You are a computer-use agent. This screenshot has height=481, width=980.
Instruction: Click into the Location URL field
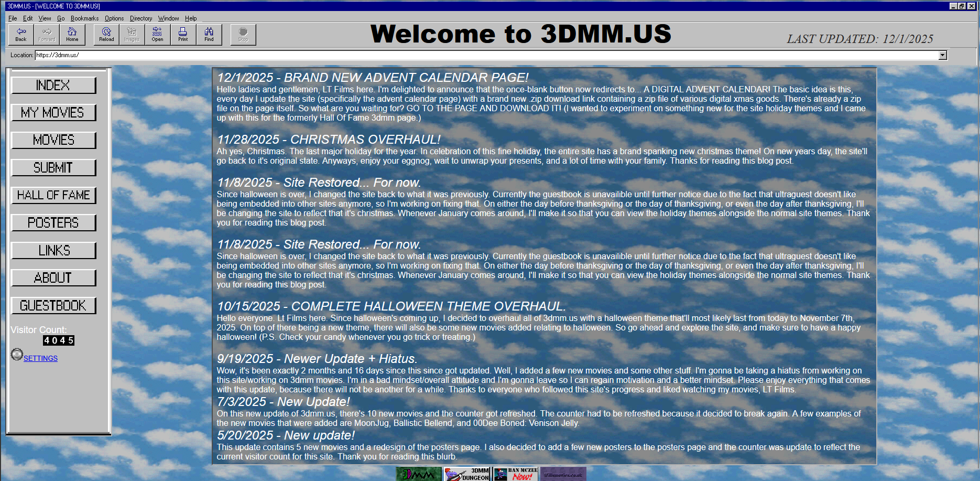472,55
